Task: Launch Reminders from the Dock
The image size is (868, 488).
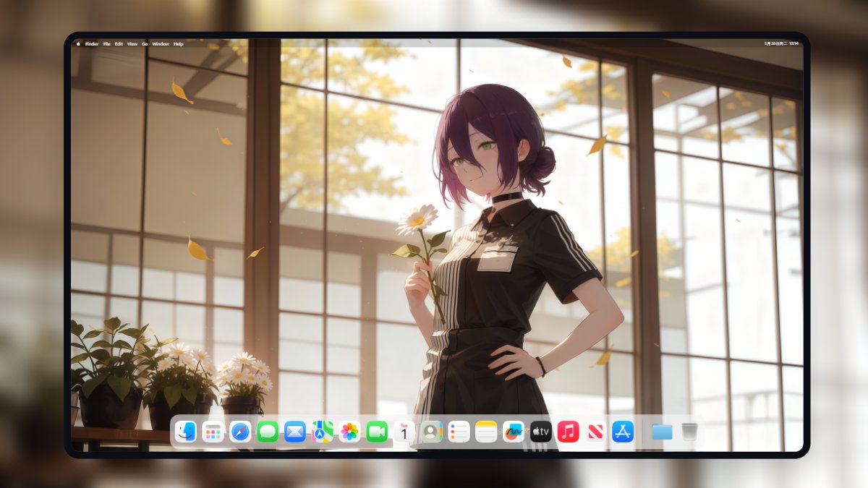Action: pos(458,432)
